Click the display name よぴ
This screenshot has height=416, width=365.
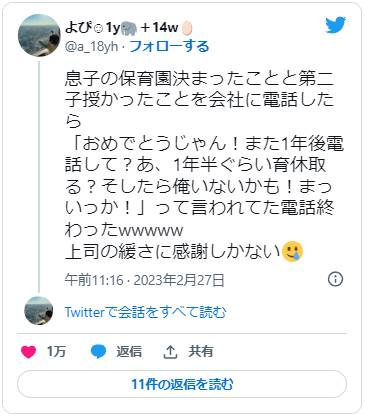[x=78, y=28]
